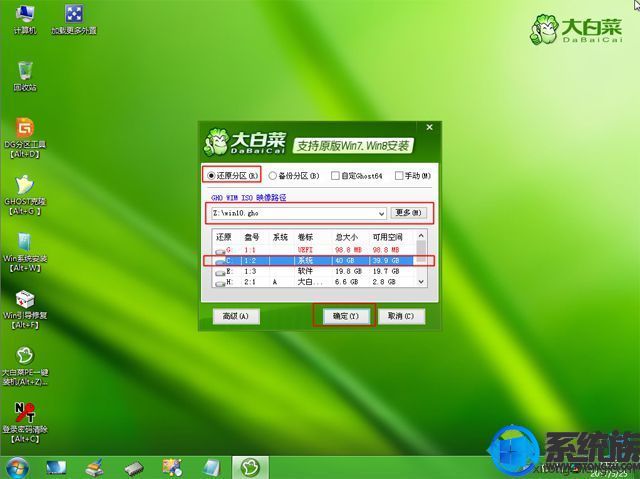Click the 卷标 column header
640x479 pixels.
[306, 237]
